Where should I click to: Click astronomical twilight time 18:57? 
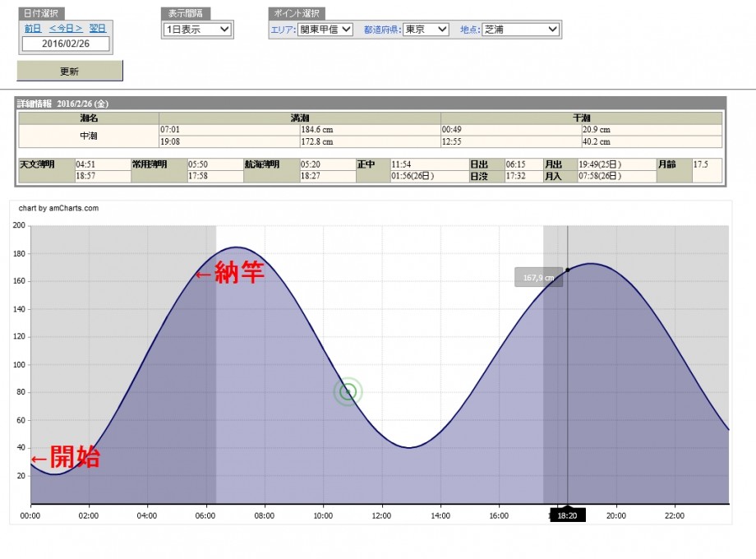pos(103,176)
